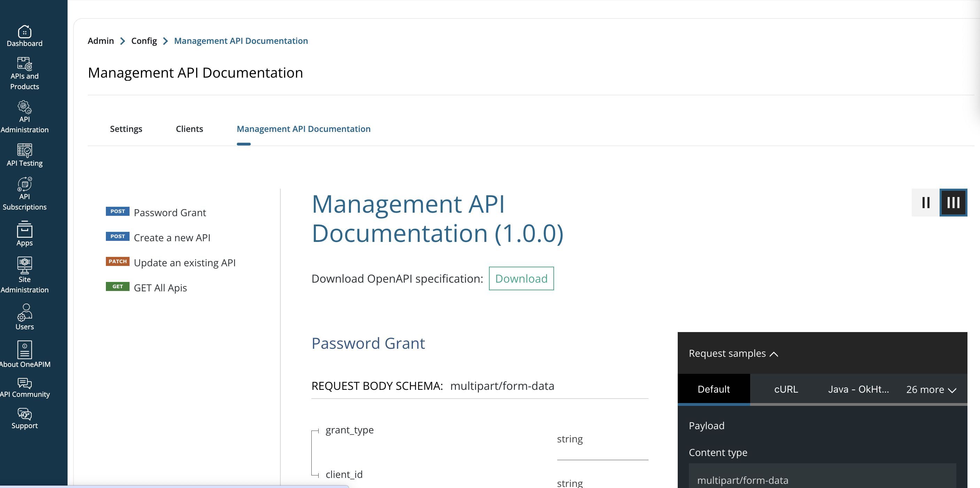The height and width of the screenshot is (488, 980).
Task: Switch to three-column layout view
Action: click(x=954, y=202)
